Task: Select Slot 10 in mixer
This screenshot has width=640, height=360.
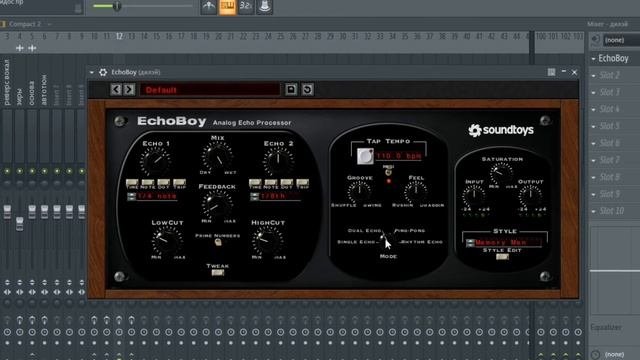Action: [612, 211]
